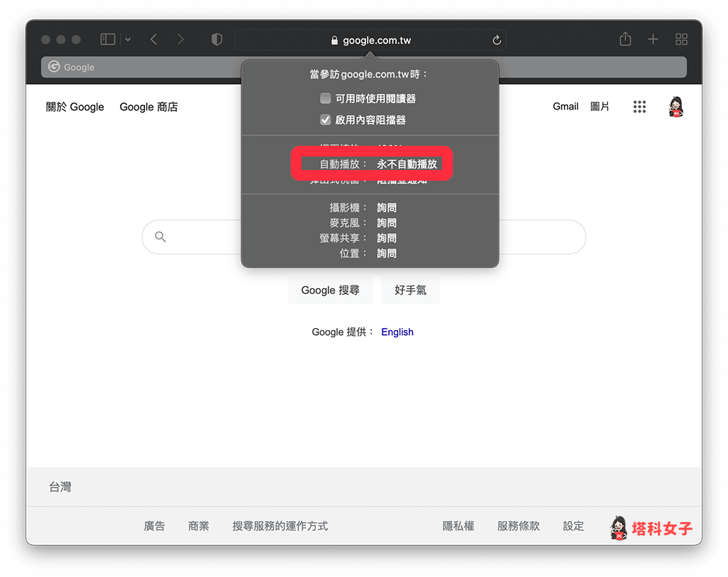Open Google 商店 link

click(149, 107)
